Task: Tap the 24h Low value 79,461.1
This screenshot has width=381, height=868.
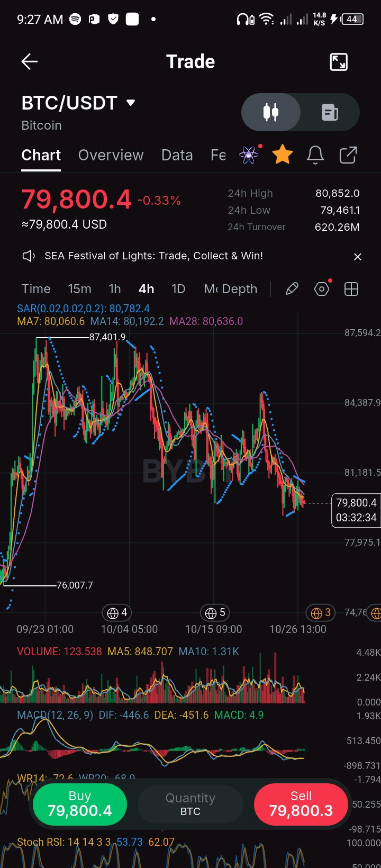Action: (x=340, y=211)
